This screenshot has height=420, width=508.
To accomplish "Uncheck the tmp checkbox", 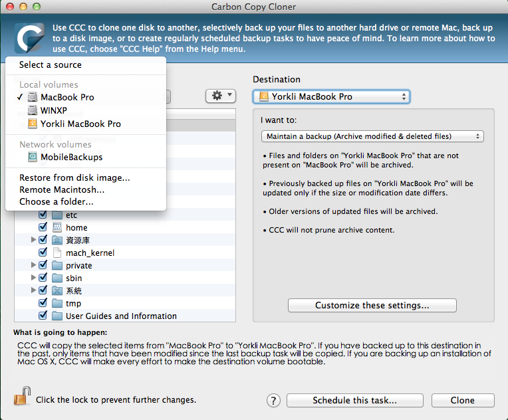I will 43,303.
